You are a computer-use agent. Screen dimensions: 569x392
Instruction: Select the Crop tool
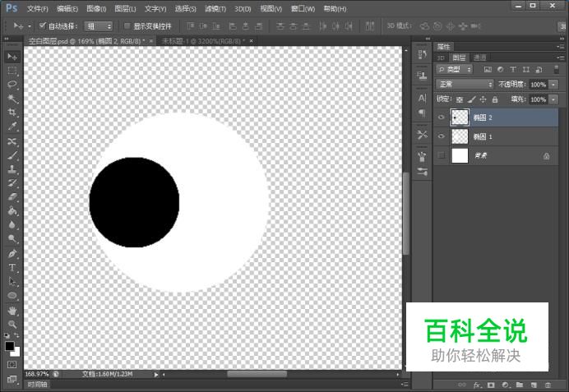[x=12, y=112]
